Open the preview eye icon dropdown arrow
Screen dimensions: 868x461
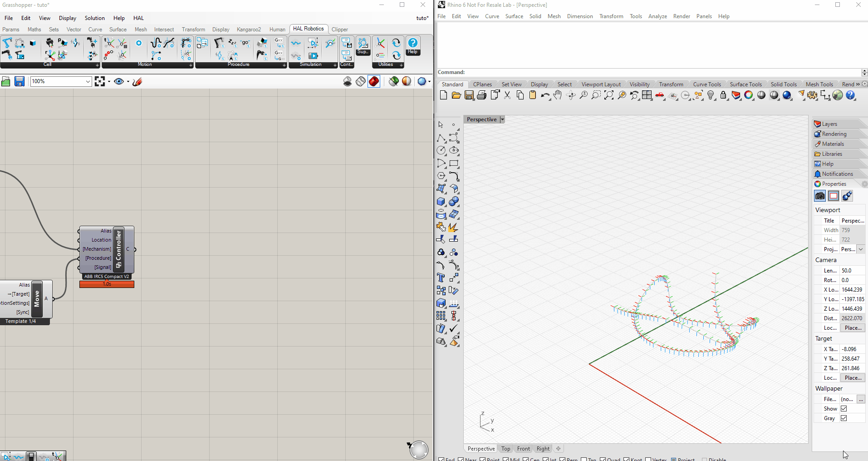tap(128, 82)
